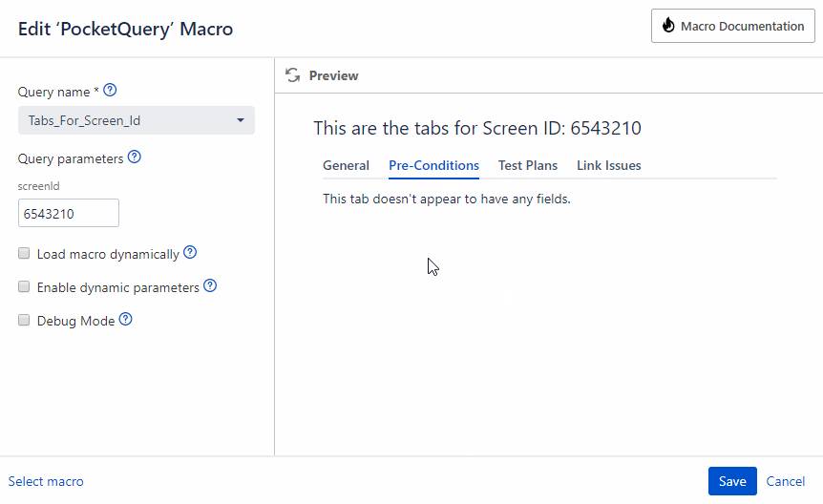Refresh the macro preview
823x504 pixels.
point(293,75)
